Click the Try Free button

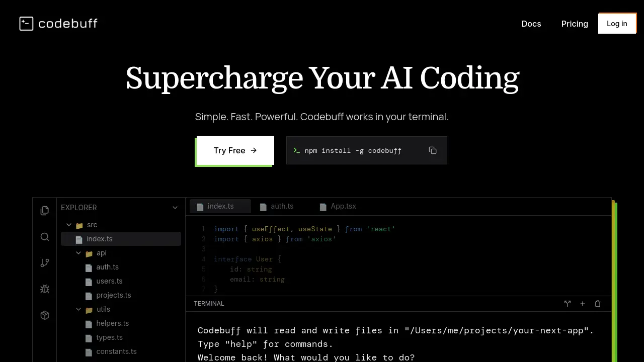235,150
